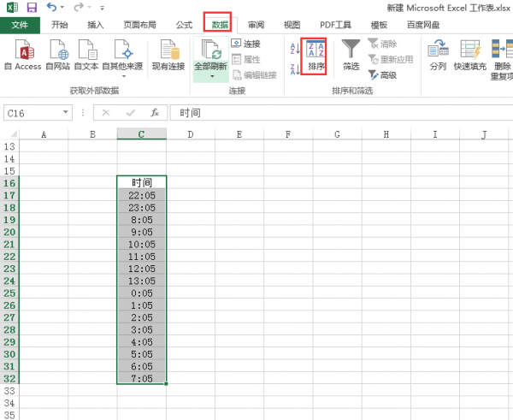Select the cell containing 7:05
513x420 pixels.
tap(142, 378)
